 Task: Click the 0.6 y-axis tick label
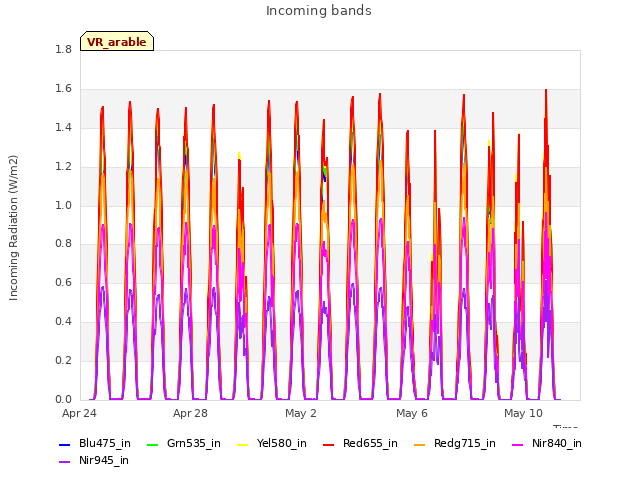pyautogui.click(x=63, y=282)
